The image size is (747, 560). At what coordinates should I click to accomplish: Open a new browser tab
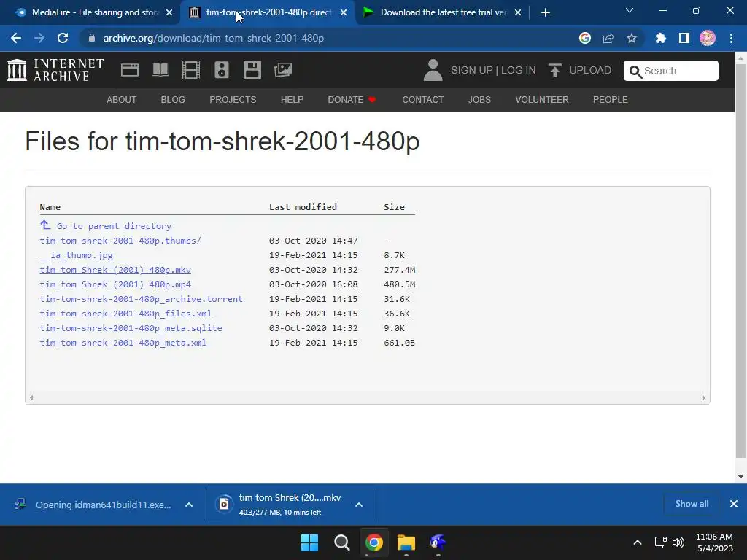(x=546, y=12)
